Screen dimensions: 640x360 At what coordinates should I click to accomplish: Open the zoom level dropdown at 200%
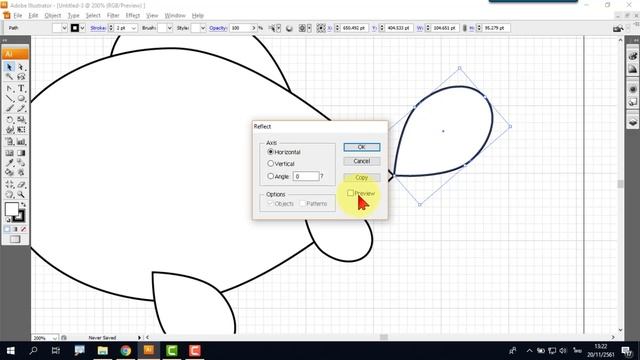click(54, 338)
